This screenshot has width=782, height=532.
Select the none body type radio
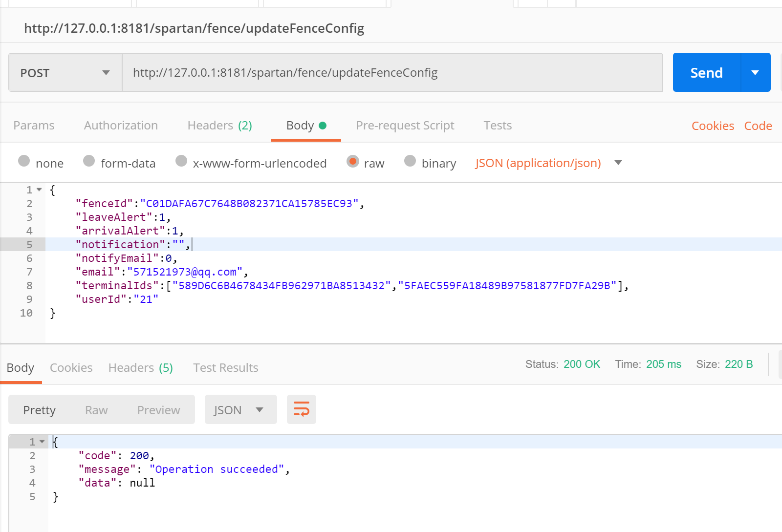pos(24,161)
